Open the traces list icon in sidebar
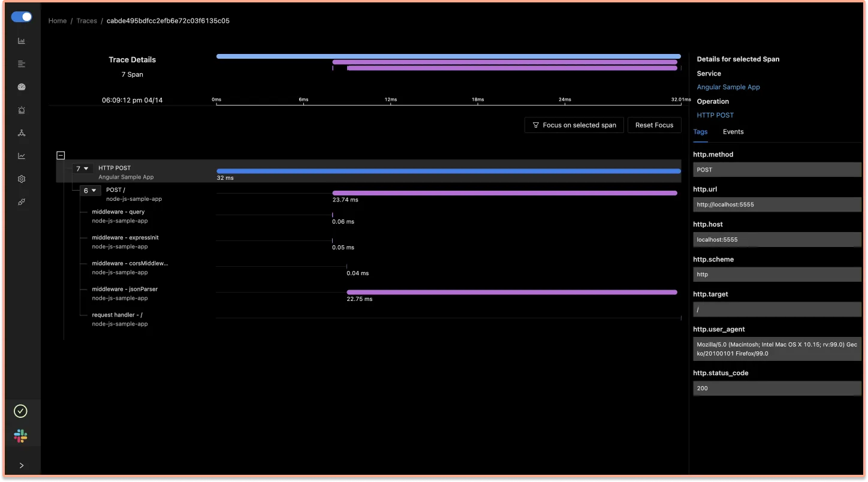This screenshot has width=868, height=482. pos(22,64)
